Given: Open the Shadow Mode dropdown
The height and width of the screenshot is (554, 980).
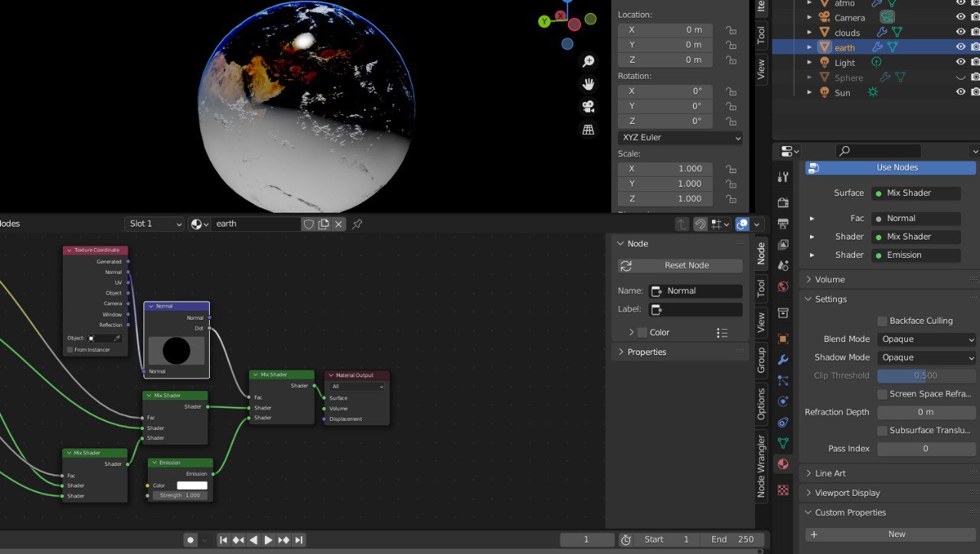Looking at the screenshot, I should click(926, 357).
